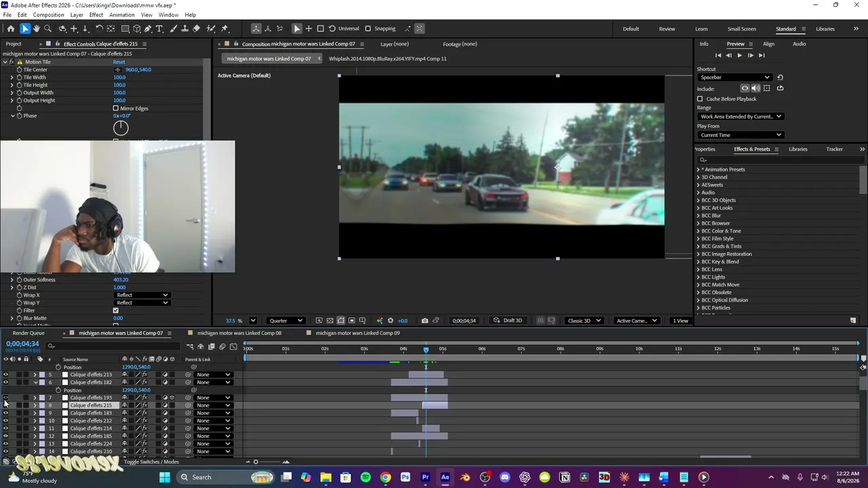Enable the Snapping checkbox
The height and width of the screenshot is (488, 868).
coord(368,28)
